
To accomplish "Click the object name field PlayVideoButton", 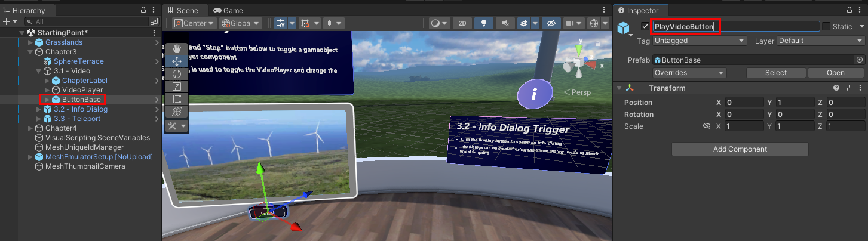I will point(736,26).
